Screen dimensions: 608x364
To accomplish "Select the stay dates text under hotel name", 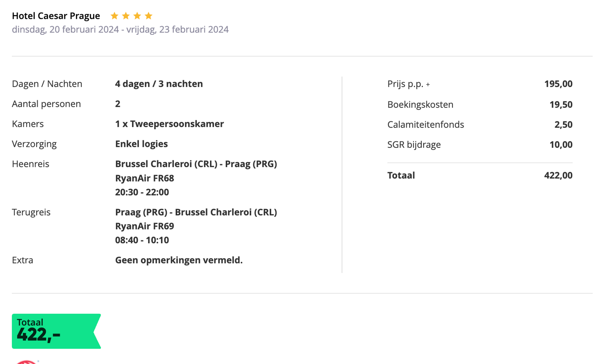I will coord(120,29).
